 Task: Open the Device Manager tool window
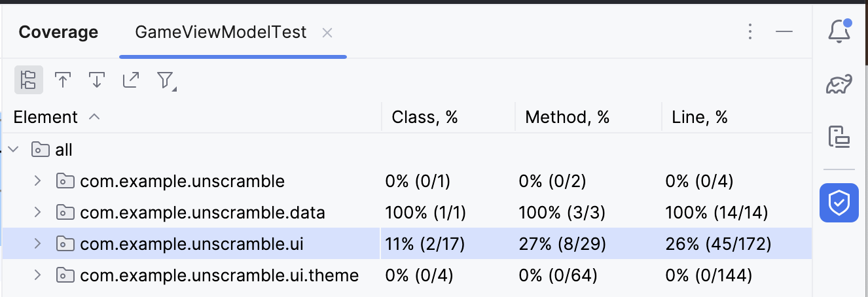click(839, 137)
